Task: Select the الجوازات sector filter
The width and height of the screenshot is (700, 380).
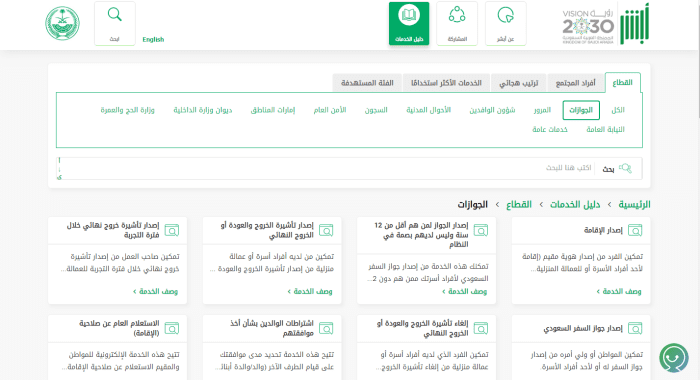Action: pyautogui.click(x=581, y=110)
